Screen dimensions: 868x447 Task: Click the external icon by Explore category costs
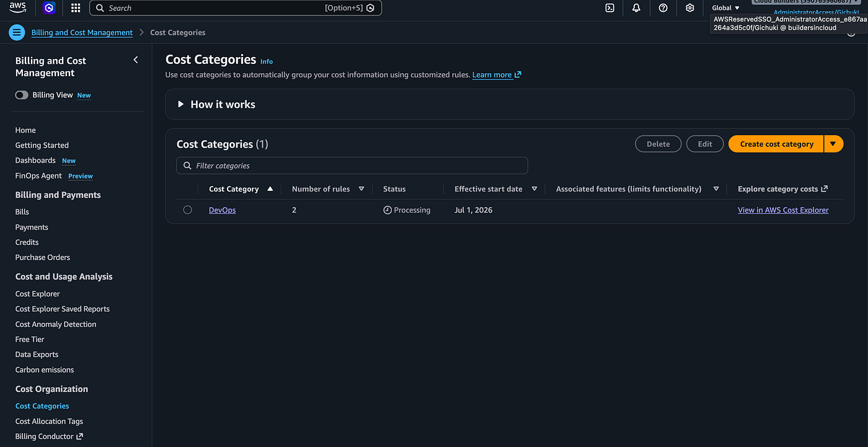824,189
